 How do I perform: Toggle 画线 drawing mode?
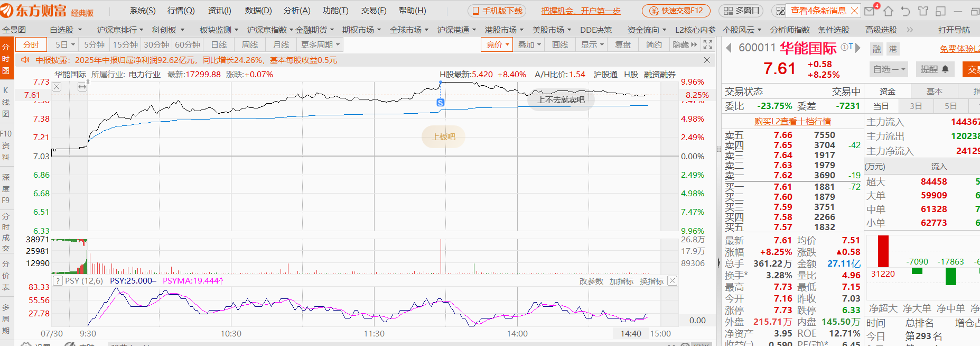[x=560, y=45]
